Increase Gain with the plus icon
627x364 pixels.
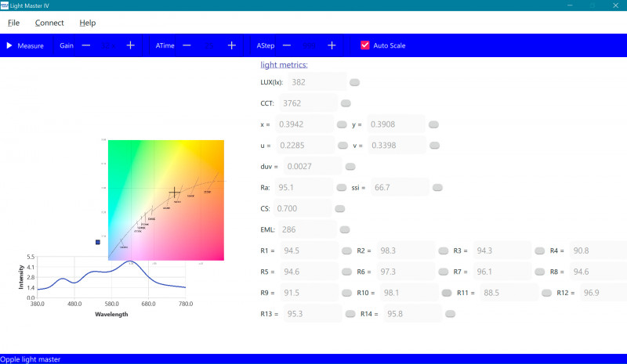tap(131, 45)
